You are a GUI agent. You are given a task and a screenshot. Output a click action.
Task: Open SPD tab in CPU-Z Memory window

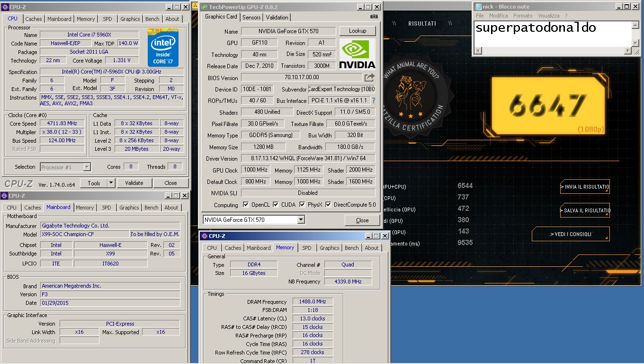tap(307, 248)
